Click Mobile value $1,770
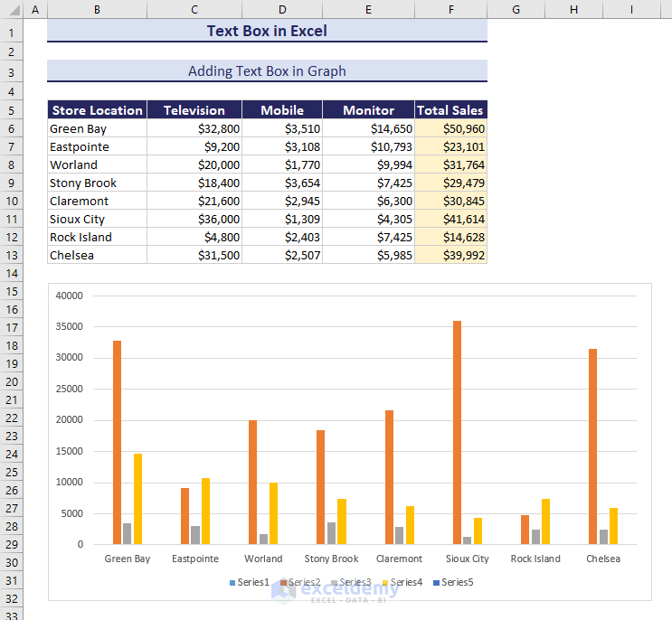The image size is (672, 620). point(282,164)
